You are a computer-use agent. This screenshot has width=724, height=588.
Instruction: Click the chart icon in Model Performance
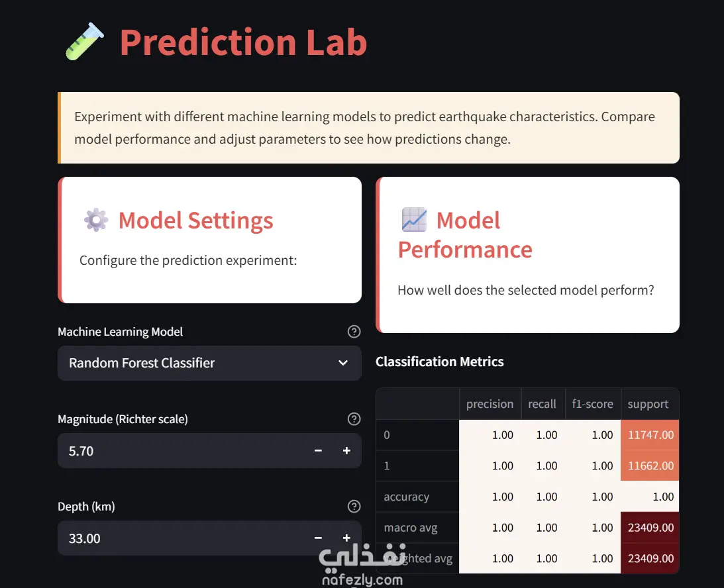pos(414,220)
